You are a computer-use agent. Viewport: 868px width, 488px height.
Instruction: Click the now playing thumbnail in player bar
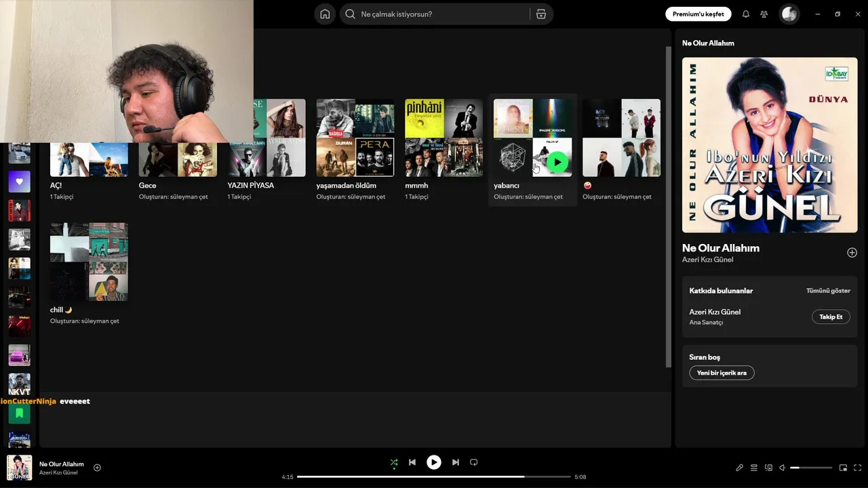pyautogui.click(x=19, y=468)
